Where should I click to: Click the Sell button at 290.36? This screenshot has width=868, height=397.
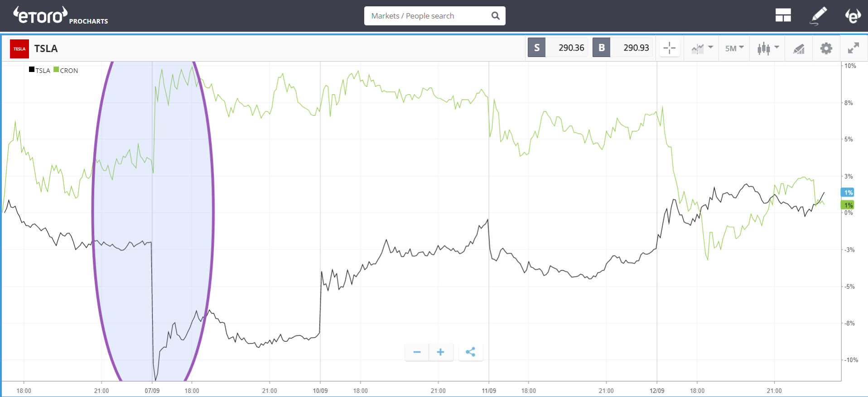tap(558, 48)
